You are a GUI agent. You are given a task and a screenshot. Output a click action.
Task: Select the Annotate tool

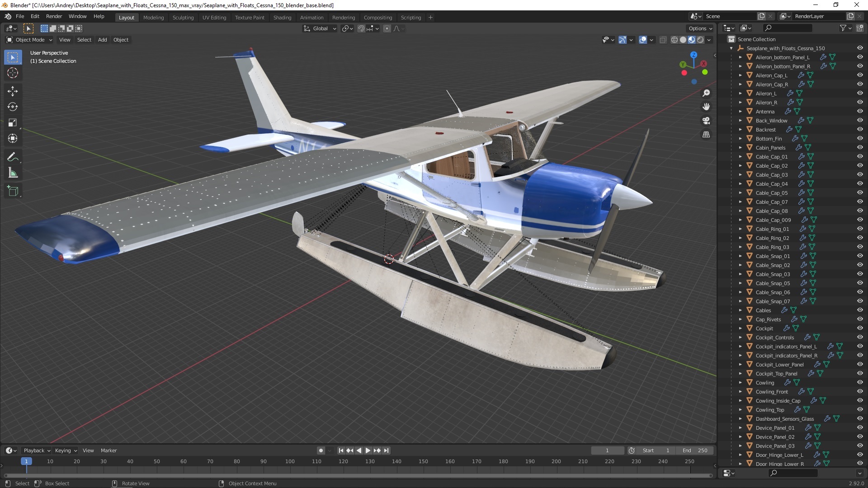point(13,157)
